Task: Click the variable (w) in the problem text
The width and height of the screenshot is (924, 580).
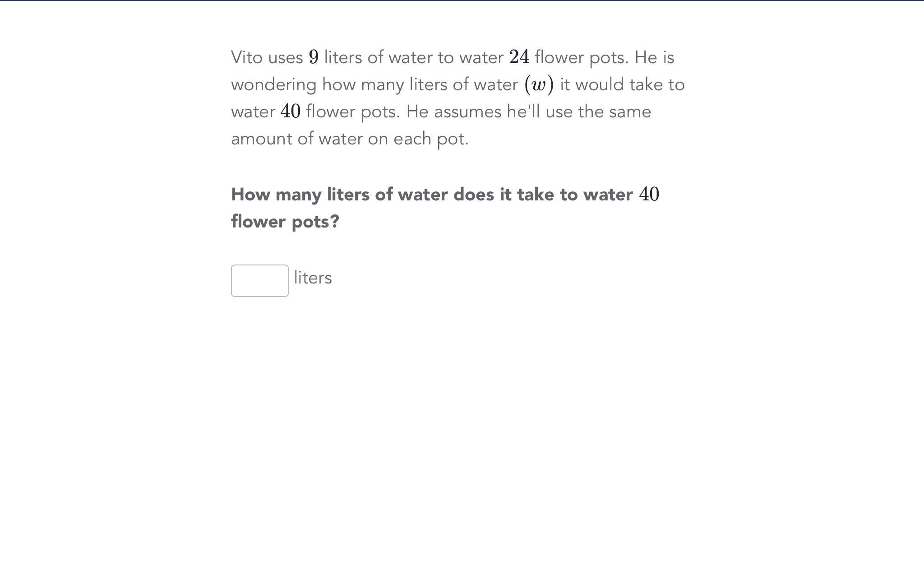Action: click(539, 85)
